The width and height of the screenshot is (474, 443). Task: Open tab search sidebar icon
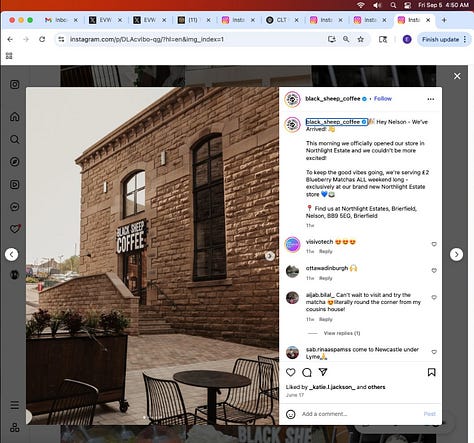383,39
